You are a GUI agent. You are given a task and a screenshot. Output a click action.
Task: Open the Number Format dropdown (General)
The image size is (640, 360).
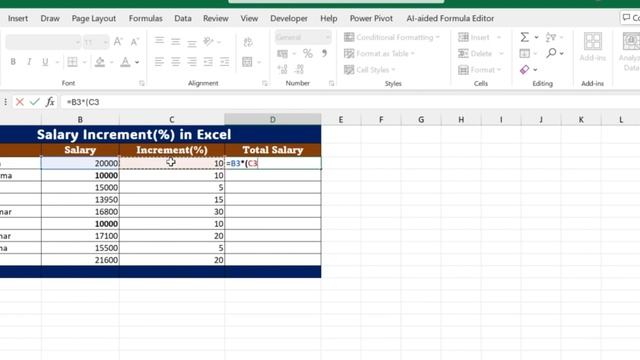303,37
